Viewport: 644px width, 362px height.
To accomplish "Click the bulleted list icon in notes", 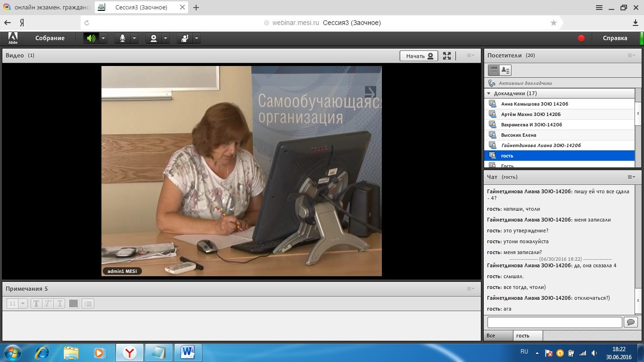I will tap(88, 304).
